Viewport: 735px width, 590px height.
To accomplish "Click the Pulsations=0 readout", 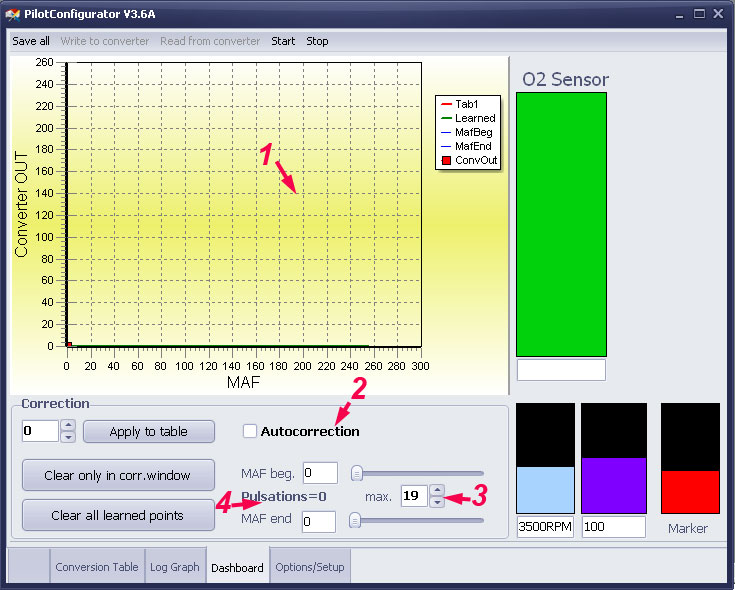I will (284, 496).
